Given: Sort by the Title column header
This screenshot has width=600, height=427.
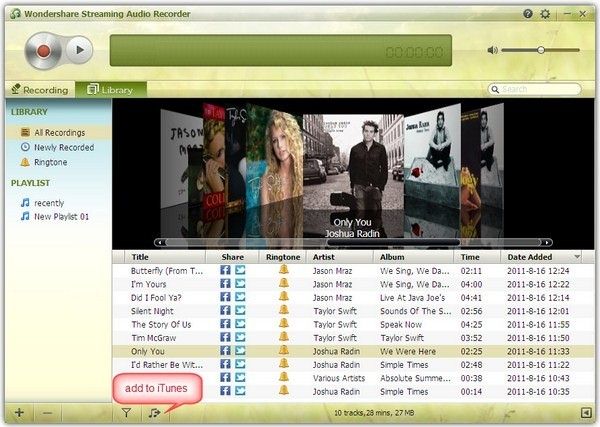Looking at the screenshot, I should pyautogui.click(x=165, y=257).
